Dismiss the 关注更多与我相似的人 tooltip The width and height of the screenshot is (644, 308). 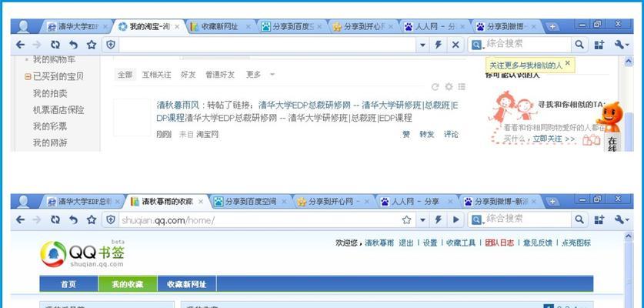(x=568, y=63)
